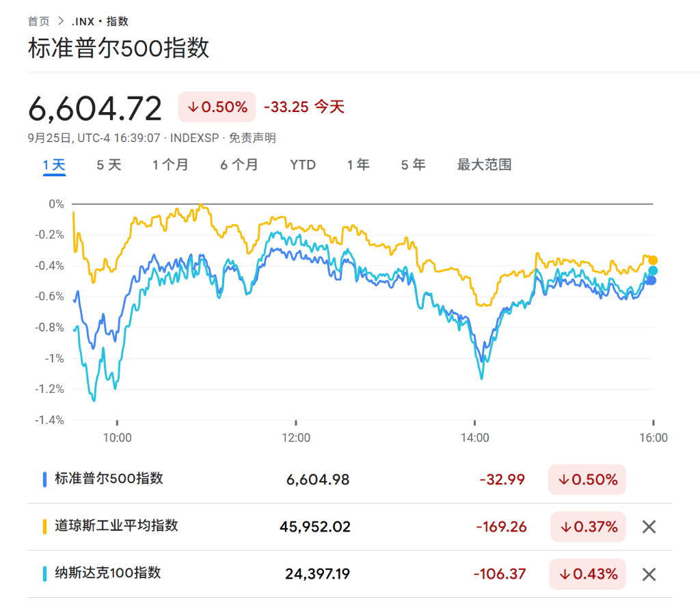Select the 1 天 time range tab

coord(54,165)
